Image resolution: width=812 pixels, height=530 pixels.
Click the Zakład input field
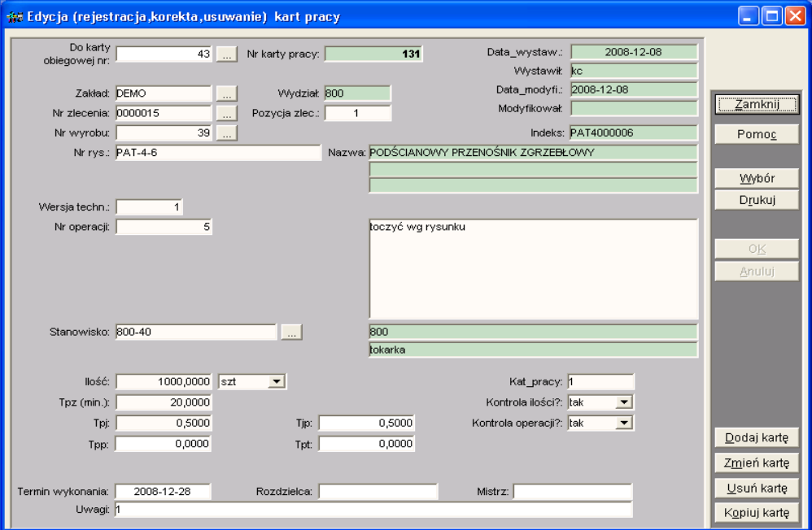pyautogui.click(x=164, y=93)
